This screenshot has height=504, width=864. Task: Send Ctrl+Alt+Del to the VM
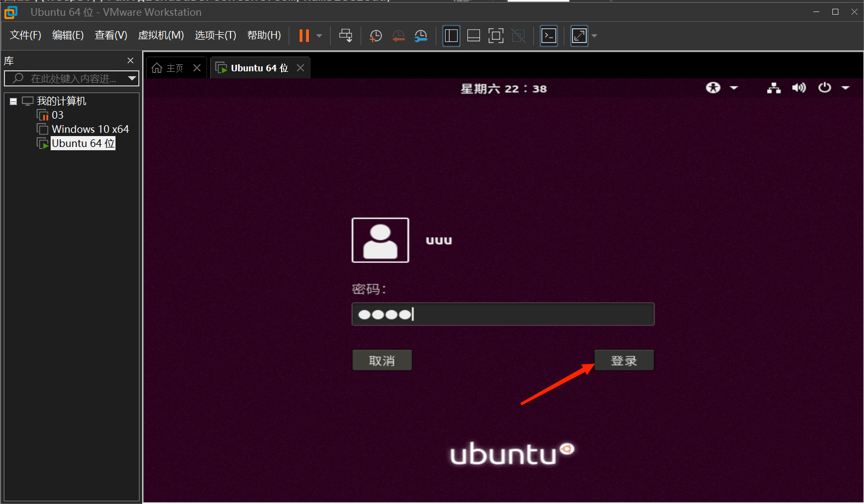(345, 36)
